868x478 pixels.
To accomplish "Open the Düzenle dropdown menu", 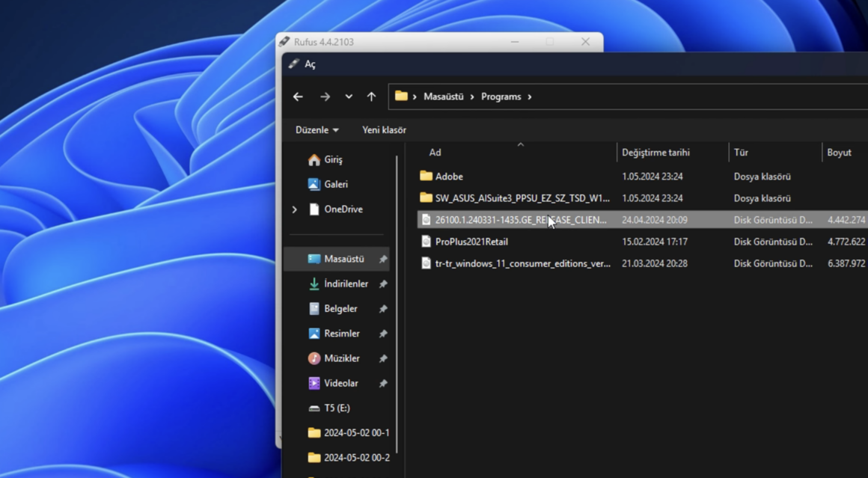I will (317, 130).
